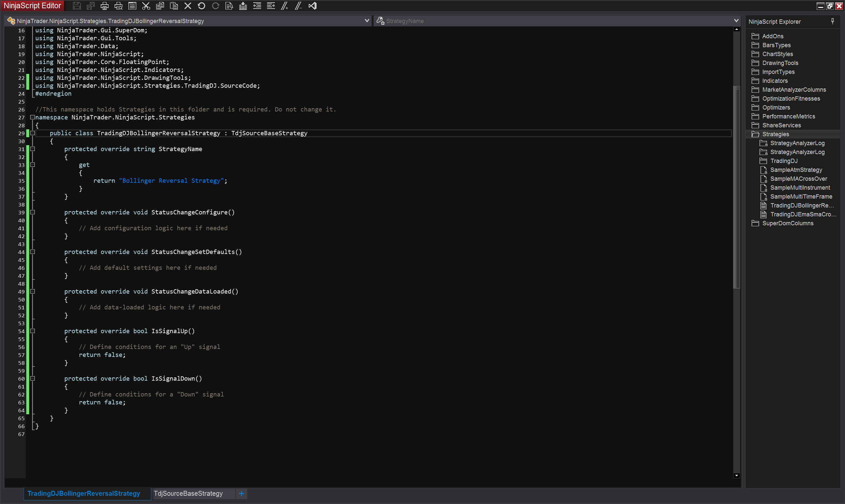Click the NinjaScript Editor title label

[x=32, y=5]
